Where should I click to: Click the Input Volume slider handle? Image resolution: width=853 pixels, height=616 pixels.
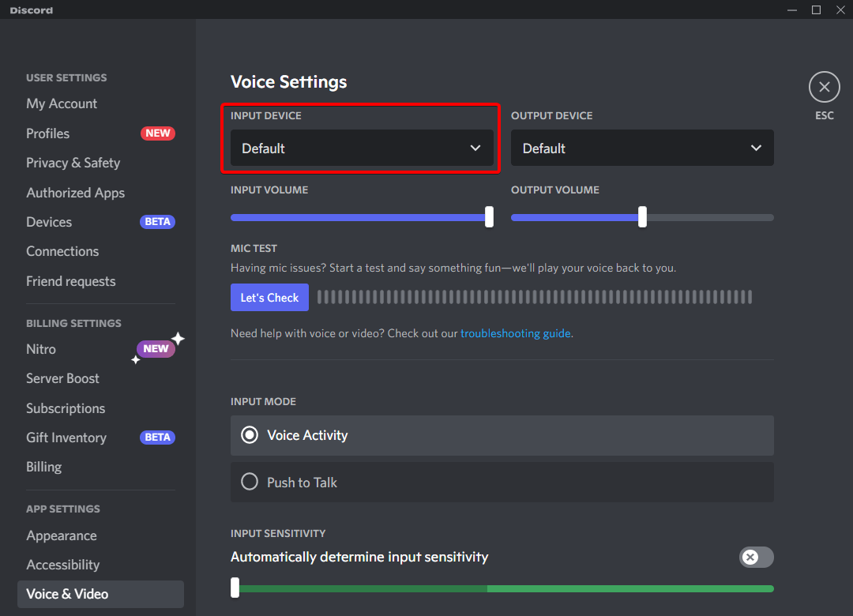tap(488, 217)
